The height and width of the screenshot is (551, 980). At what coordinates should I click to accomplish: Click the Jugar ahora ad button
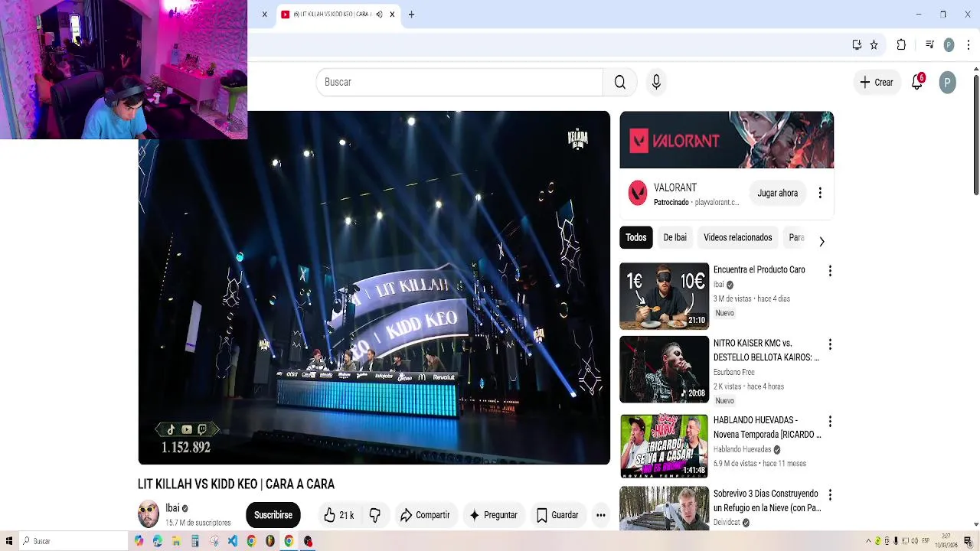(778, 193)
